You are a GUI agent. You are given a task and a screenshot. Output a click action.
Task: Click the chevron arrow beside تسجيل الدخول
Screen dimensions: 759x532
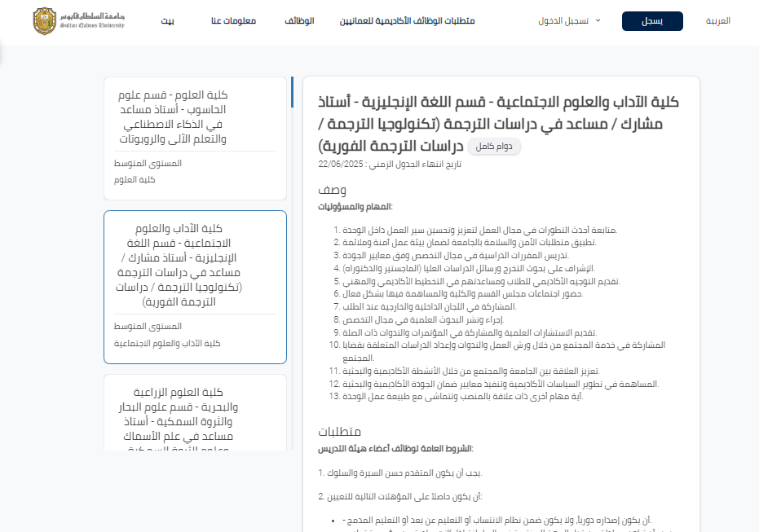pos(598,21)
